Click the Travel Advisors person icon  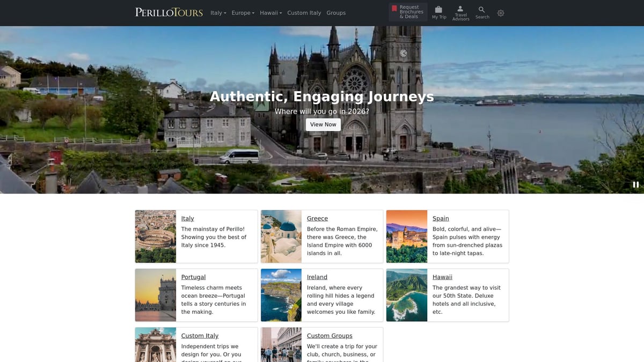[x=460, y=10]
